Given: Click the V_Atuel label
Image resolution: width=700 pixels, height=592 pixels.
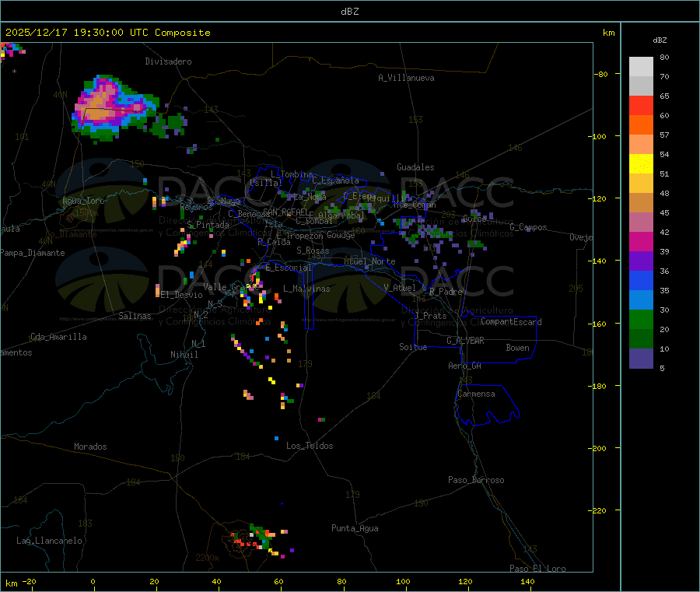Looking at the screenshot, I should [x=400, y=288].
